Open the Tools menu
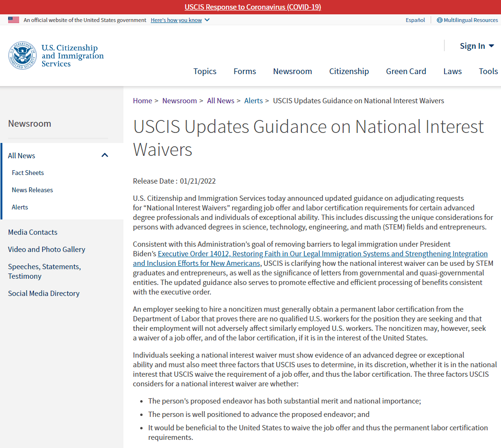501x448 pixels. click(x=488, y=71)
